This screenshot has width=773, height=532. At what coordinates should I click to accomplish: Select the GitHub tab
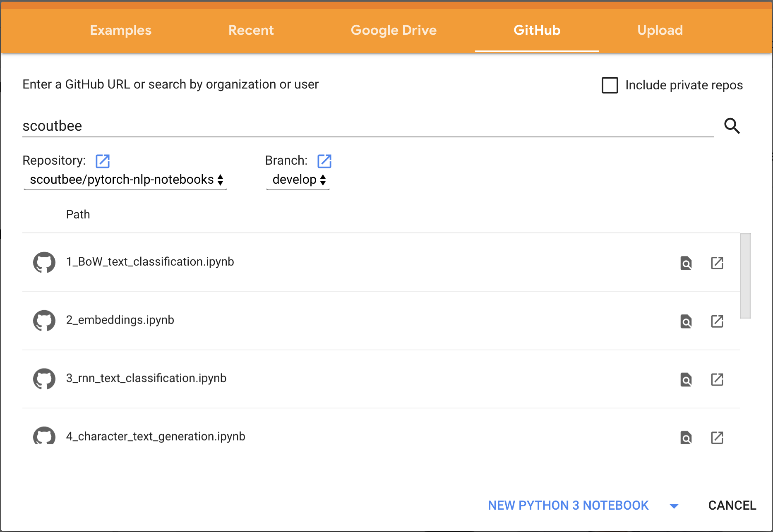pyautogui.click(x=537, y=30)
